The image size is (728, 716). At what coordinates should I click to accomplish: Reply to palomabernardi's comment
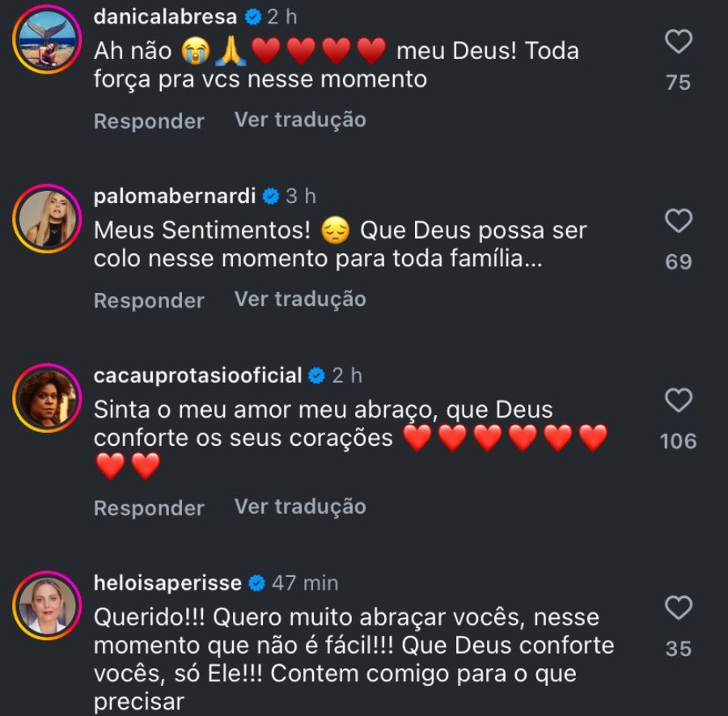(149, 300)
